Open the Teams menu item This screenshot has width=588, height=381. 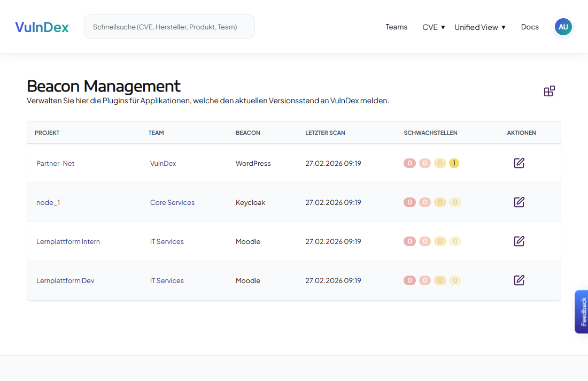[396, 27]
